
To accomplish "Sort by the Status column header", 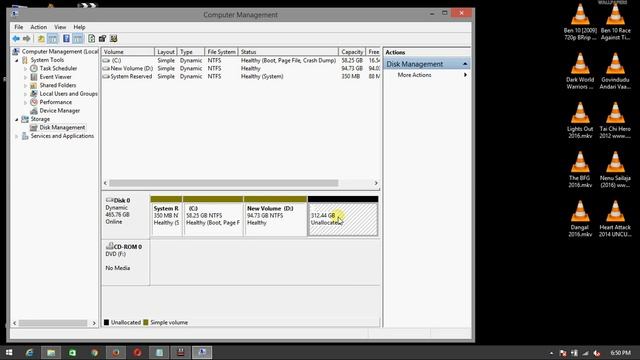I will click(288, 52).
